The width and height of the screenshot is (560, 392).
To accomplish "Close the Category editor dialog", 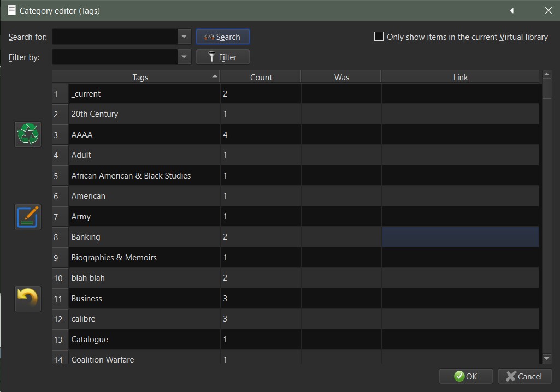I will [549, 11].
